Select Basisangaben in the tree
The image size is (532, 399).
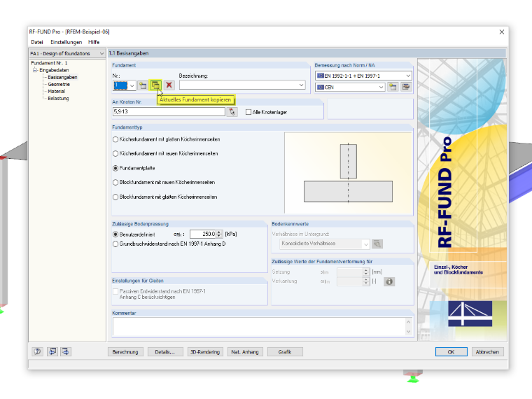pyautogui.click(x=62, y=78)
